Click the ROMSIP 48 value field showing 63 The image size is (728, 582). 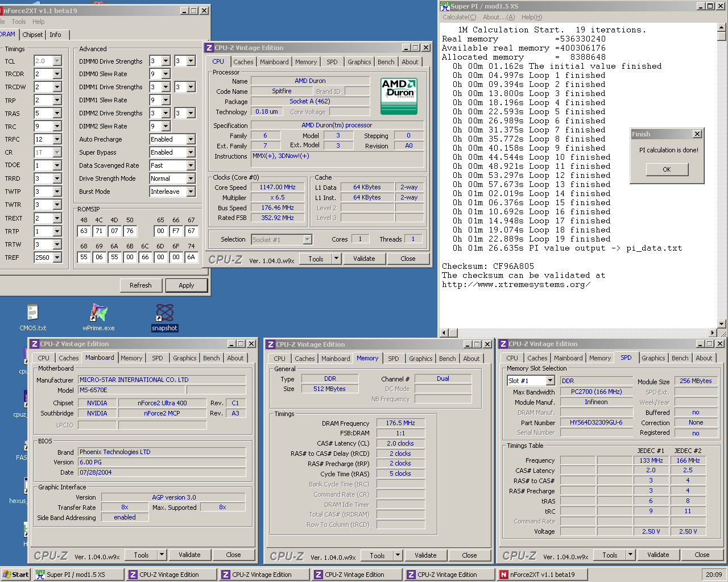click(x=84, y=231)
